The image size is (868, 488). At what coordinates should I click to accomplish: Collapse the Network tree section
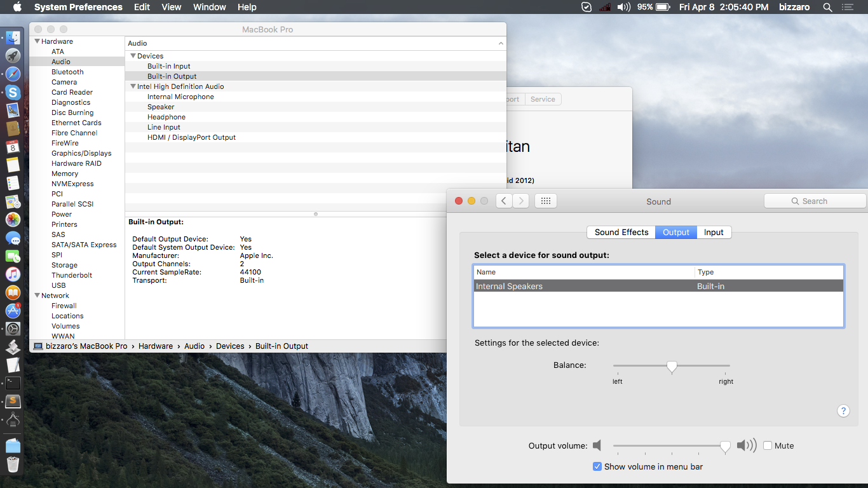[x=37, y=295]
